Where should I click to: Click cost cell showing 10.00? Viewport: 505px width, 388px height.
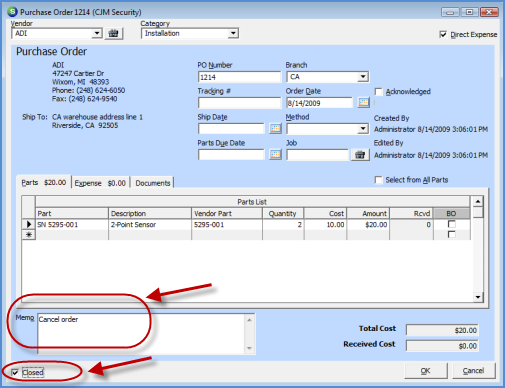point(325,225)
